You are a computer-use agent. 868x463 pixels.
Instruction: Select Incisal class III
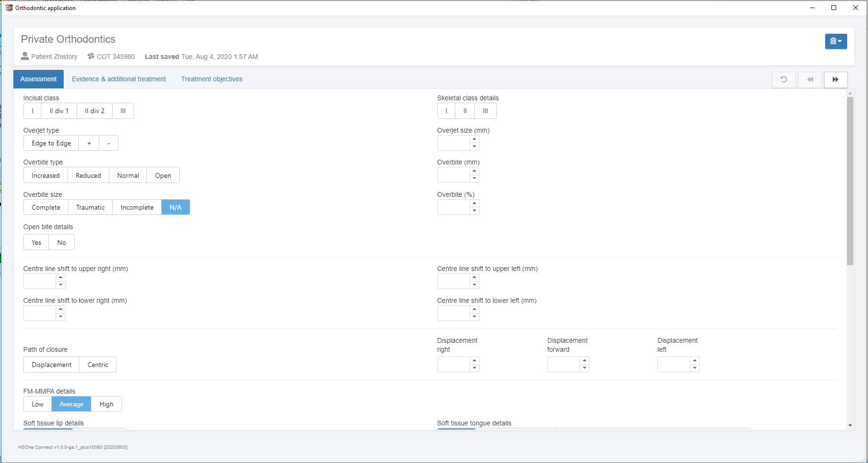(x=123, y=111)
